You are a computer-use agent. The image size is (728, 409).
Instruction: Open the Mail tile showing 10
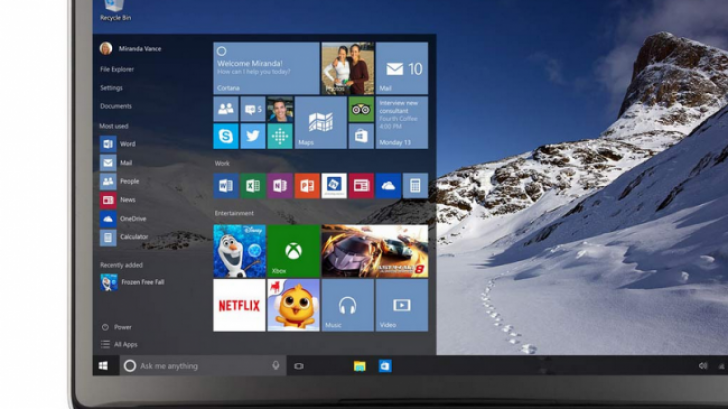402,68
